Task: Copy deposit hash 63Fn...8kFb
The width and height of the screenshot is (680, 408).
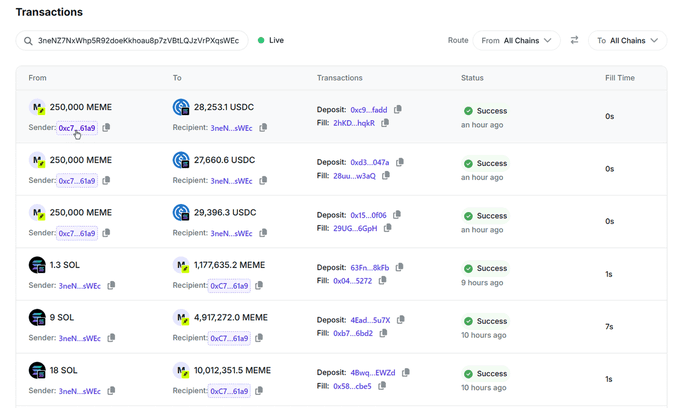Action: (399, 267)
